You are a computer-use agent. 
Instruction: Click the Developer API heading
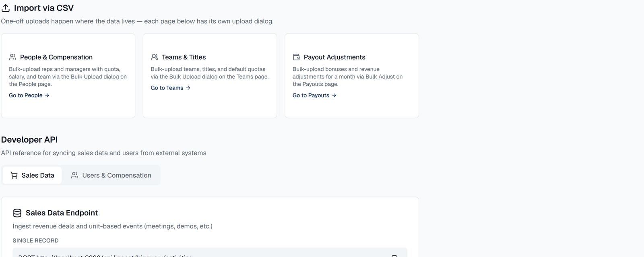(x=29, y=140)
